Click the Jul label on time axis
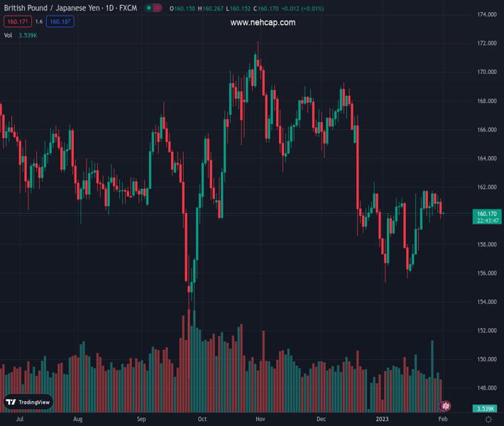Viewport: 504px width, 426px height. tap(19, 420)
